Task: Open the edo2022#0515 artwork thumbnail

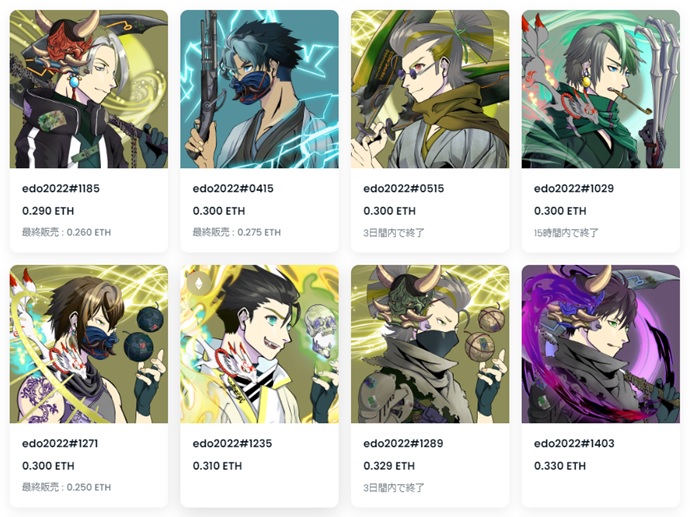Action: [x=430, y=89]
